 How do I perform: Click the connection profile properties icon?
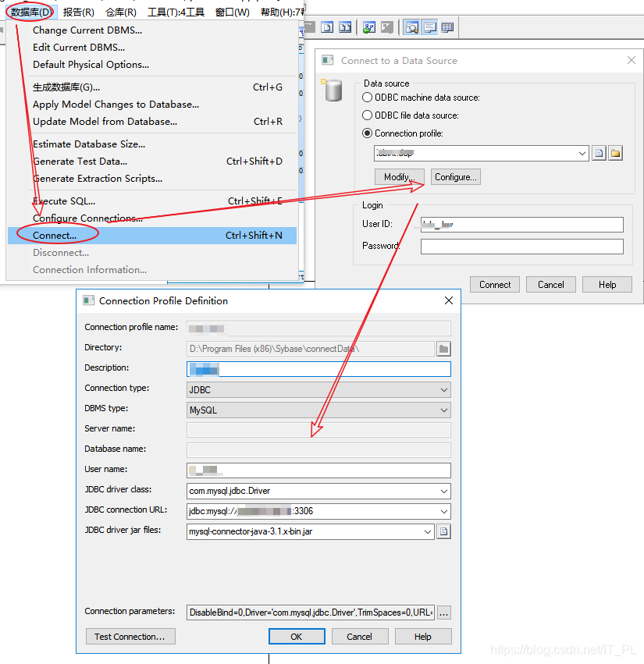[x=599, y=153]
